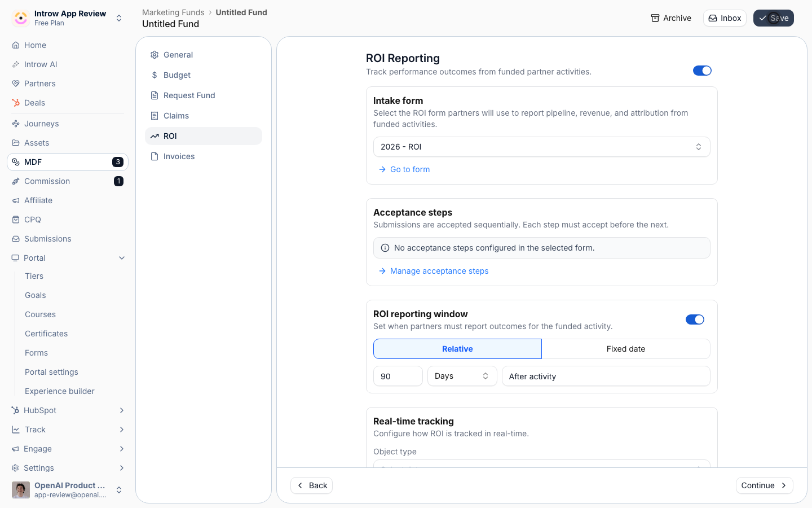Click the Save button
This screenshot has width=812, height=508.
774,18
